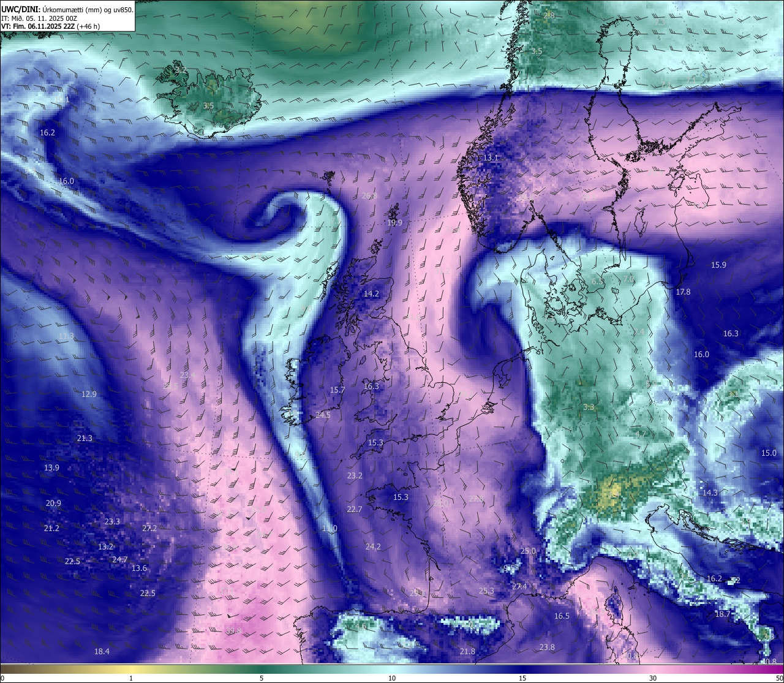Click the map value '15.9'
Image resolution: width=784 pixels, height=683 pixels.
(x=718, y=265)
